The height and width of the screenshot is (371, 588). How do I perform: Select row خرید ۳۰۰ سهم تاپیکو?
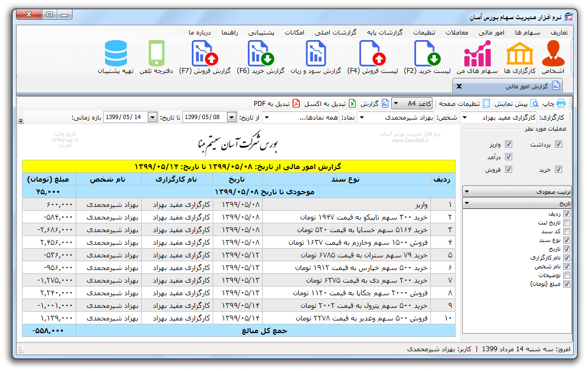pos(238,217)
